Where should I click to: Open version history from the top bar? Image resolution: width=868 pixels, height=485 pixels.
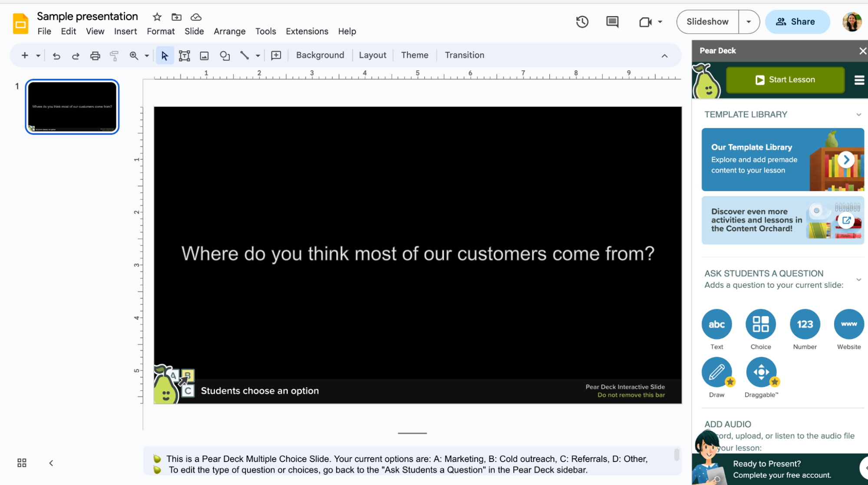[582, 21]
